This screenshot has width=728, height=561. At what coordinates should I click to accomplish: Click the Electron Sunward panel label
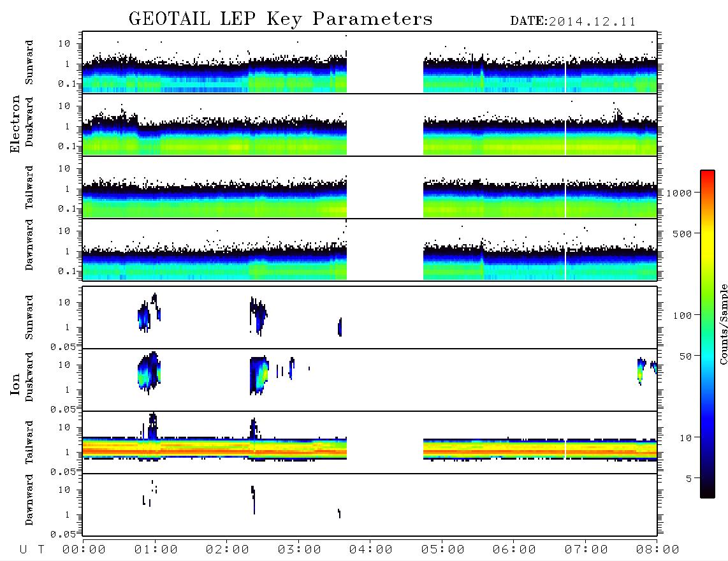(29, 62)
